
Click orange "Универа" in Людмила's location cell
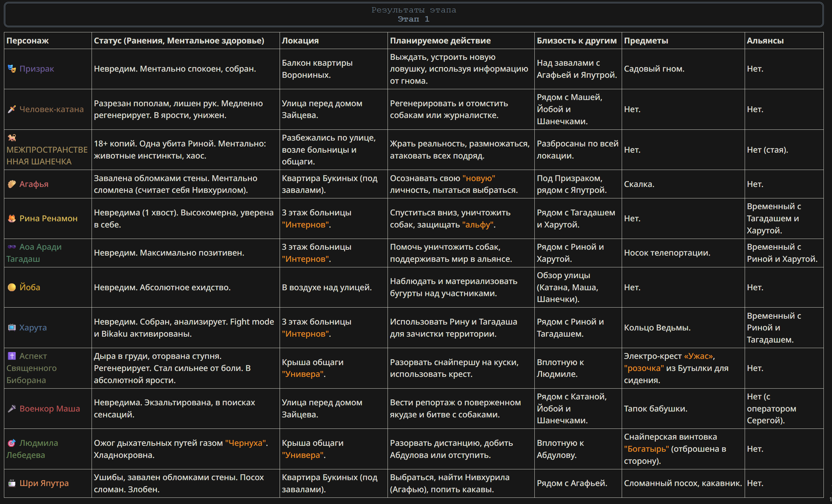(303, 455)
